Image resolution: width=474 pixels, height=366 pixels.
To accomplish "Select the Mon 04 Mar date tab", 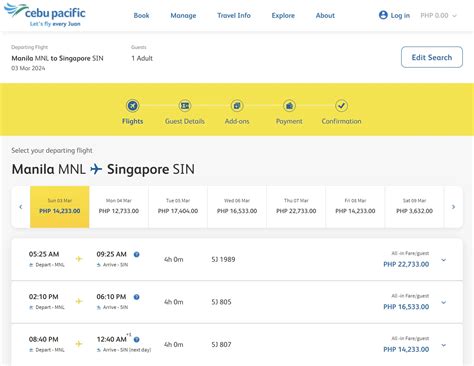I will click(x=119, y=207).
